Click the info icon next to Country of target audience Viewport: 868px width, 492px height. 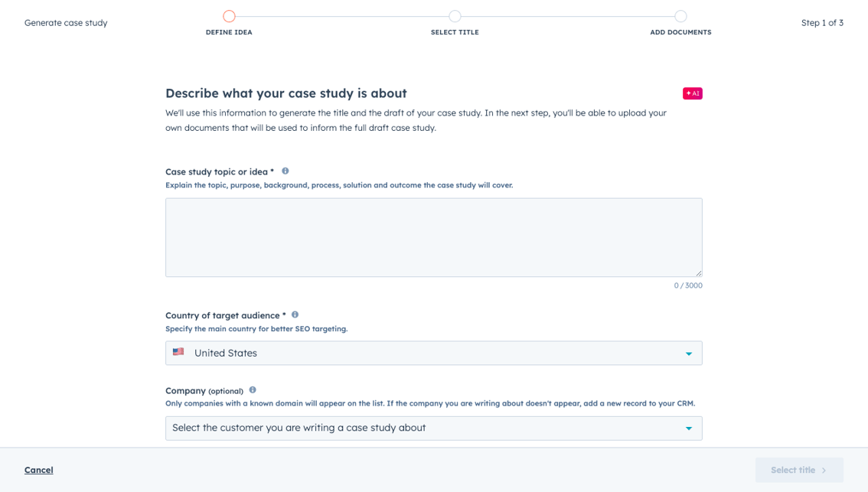pyautogui.click(x=295, y=314)
